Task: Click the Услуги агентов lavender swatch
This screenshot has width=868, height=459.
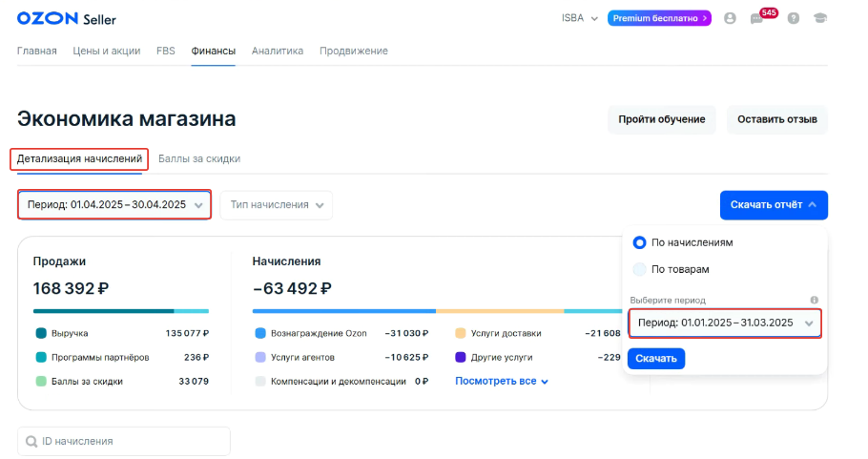Action: point(260,357)
